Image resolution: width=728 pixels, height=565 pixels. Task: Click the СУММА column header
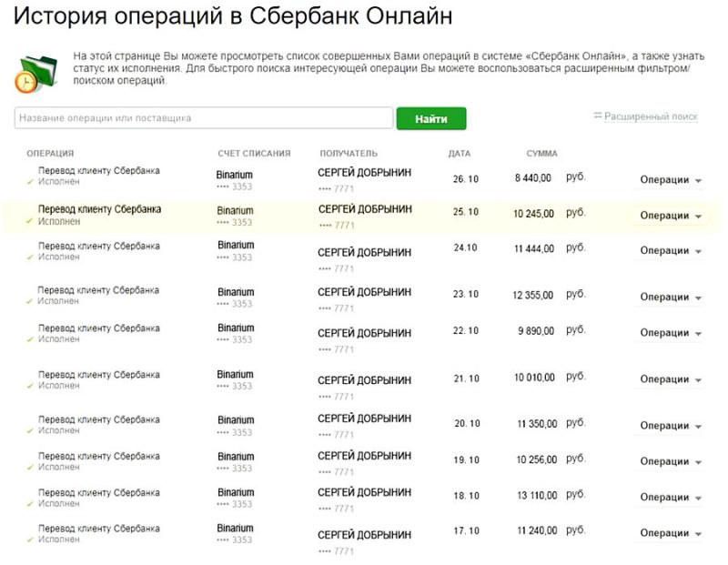[541, 153]
